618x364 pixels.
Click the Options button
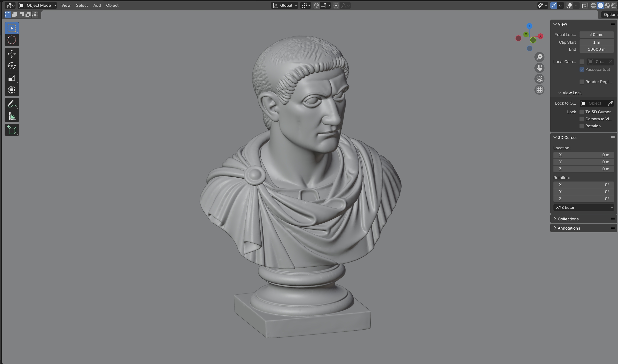(x=610, y=15)
